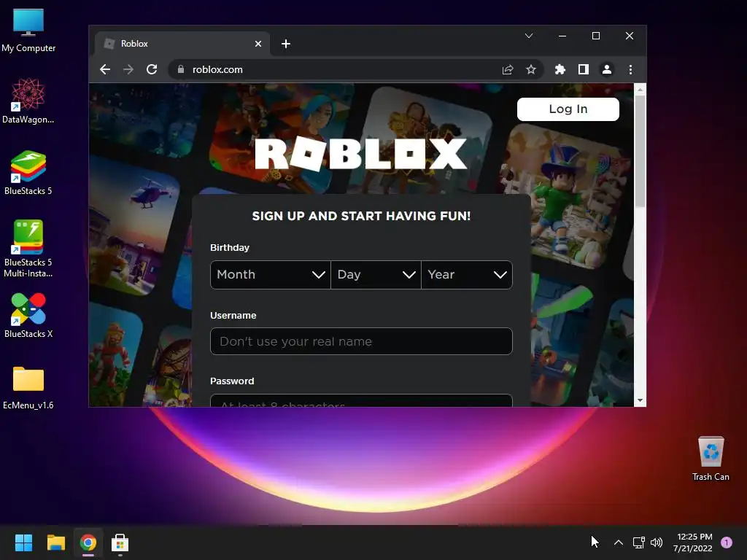Open File Explorer from taskbar
Screen dimensions: 747x560
[55, 542]
